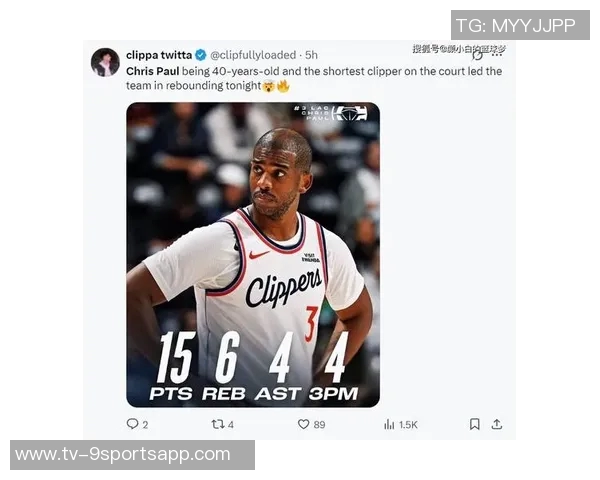This screenshot has width=600, height=480.
Task: Open the Chris Paul stats image
Action: (253, 255)
